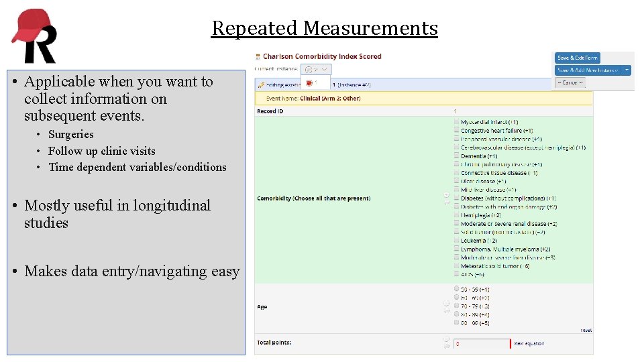
Task: Click 'Mostly useful in longitudinal studies' text
Action: pos(117,214)
